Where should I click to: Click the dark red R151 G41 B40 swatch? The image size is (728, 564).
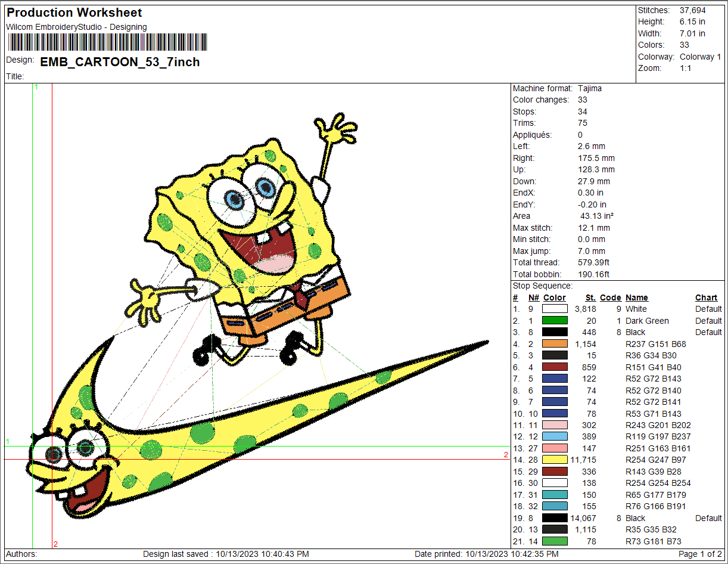(x=554, y=367)
